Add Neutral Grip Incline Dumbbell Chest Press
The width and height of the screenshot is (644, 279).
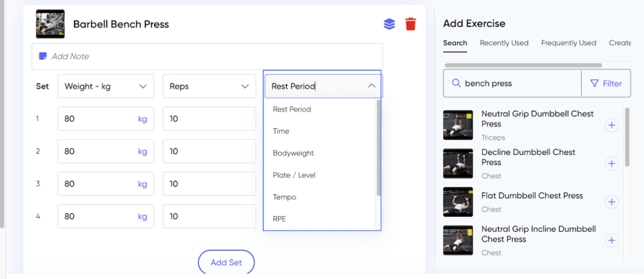(611, 241)
